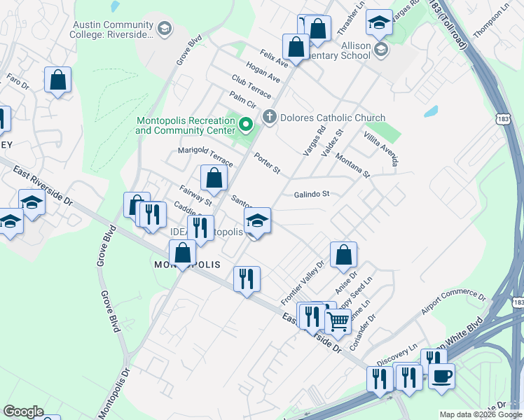Click the Dolores Catholic Church label
524x420 pixels.
333,118
